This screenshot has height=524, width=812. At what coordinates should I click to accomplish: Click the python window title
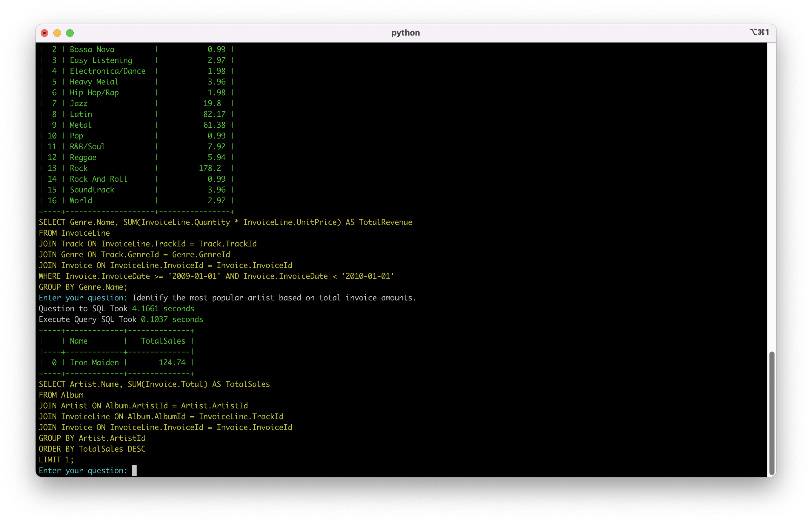405,33
